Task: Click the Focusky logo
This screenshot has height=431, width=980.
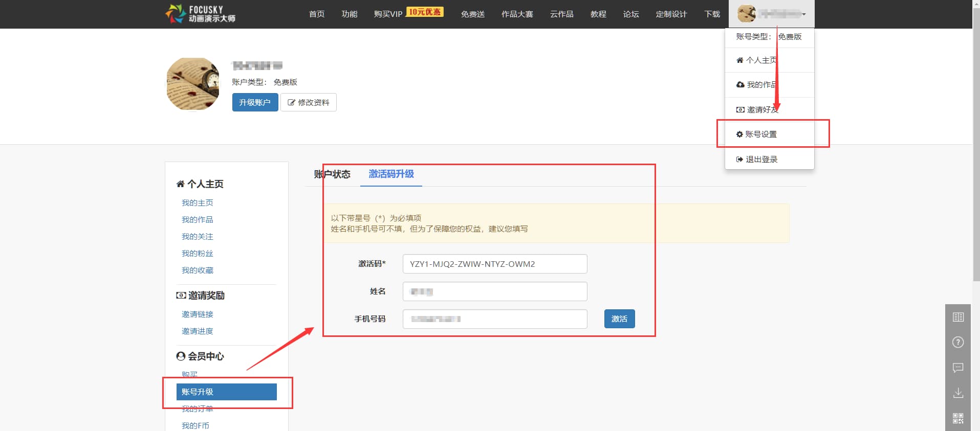Action: 200,14
